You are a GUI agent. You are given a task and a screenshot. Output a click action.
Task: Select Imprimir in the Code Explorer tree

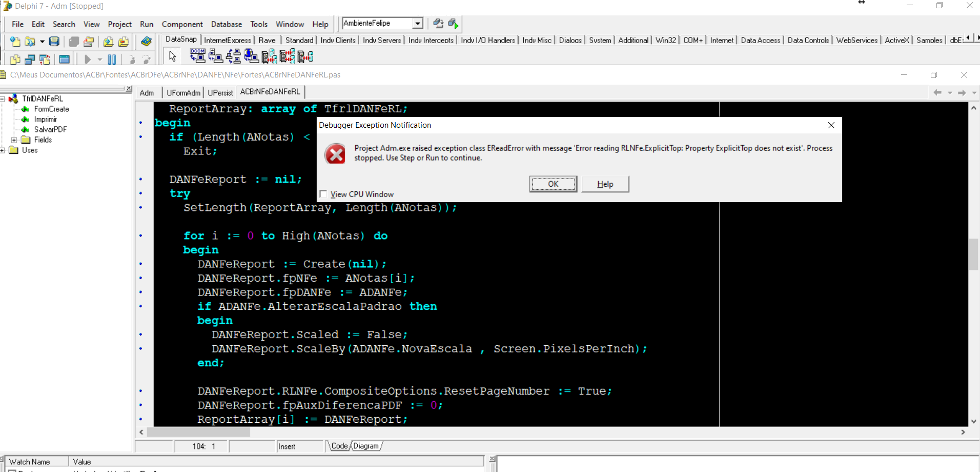tap(45, 119)
